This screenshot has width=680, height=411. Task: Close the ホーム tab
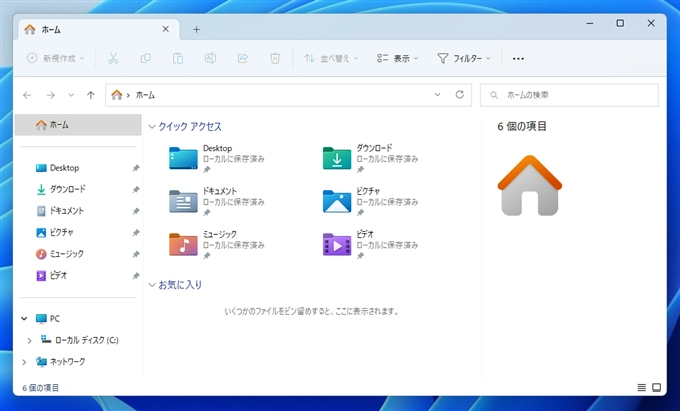(166, 29)
